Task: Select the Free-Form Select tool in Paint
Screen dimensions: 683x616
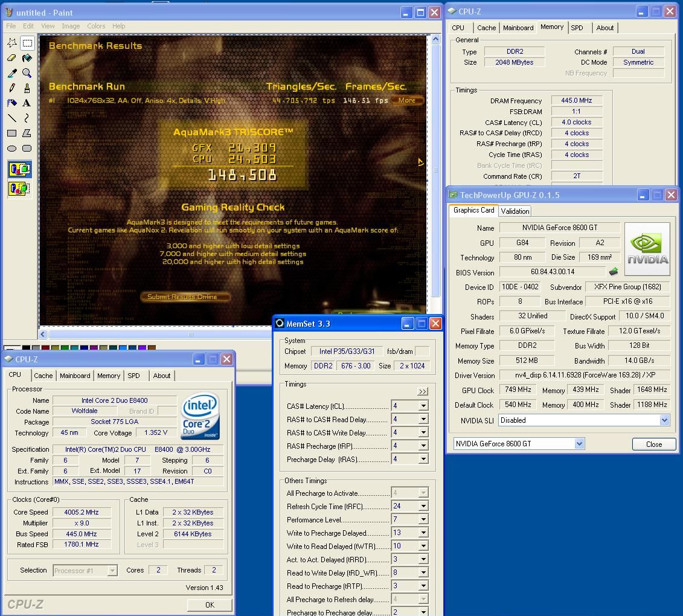Action: 12,43
